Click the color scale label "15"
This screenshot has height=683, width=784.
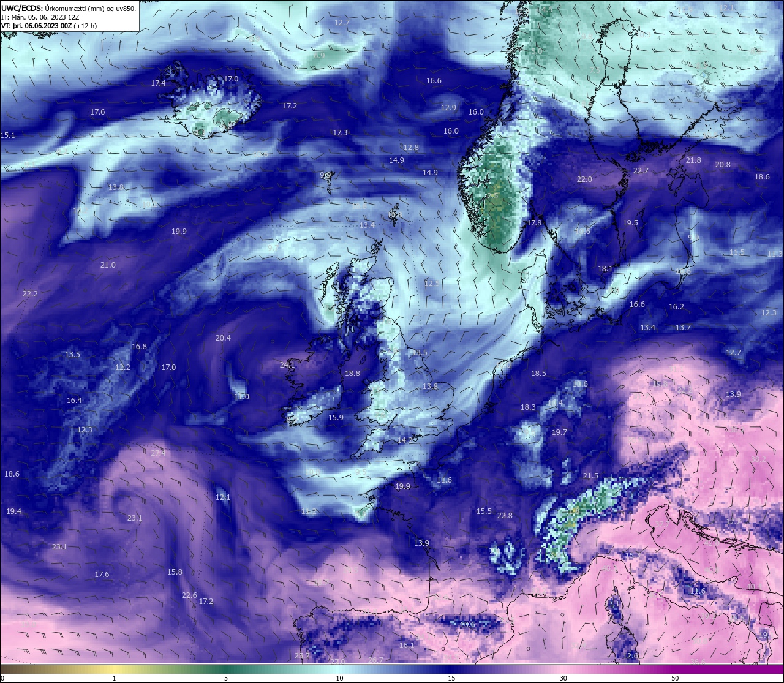tap(451, 678)
